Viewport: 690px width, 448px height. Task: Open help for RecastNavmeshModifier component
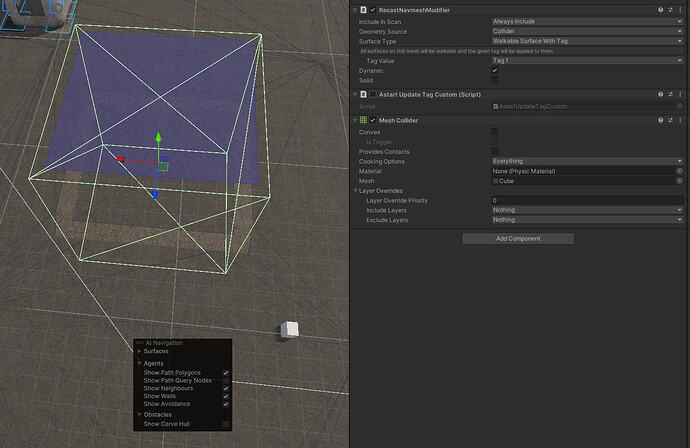(x=660, y=9)
